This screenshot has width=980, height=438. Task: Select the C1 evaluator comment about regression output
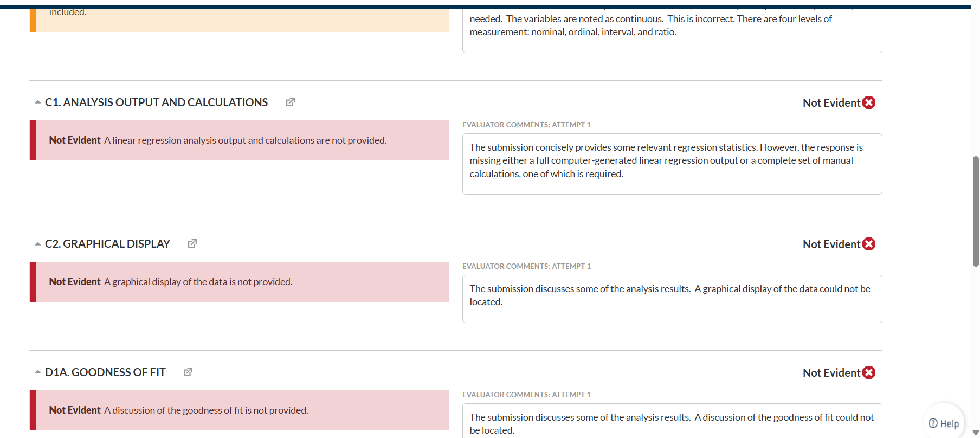click(672, 161)
